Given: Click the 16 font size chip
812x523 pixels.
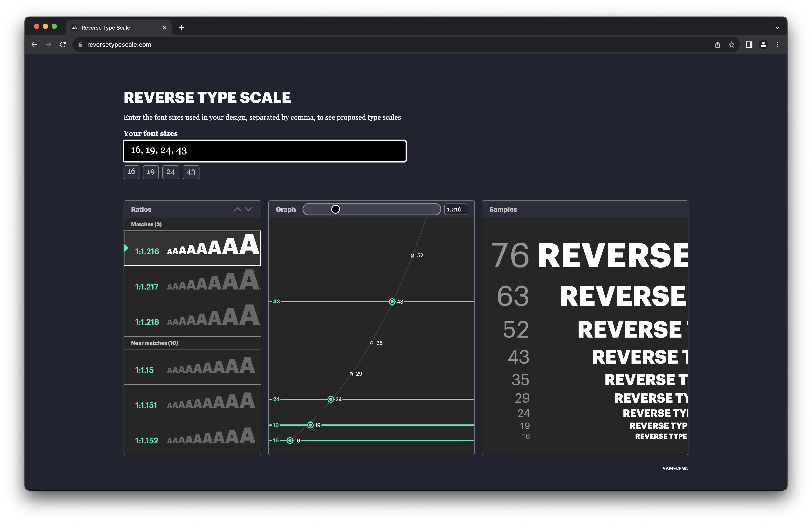Looking at the screenshot, I should [131, 172].
